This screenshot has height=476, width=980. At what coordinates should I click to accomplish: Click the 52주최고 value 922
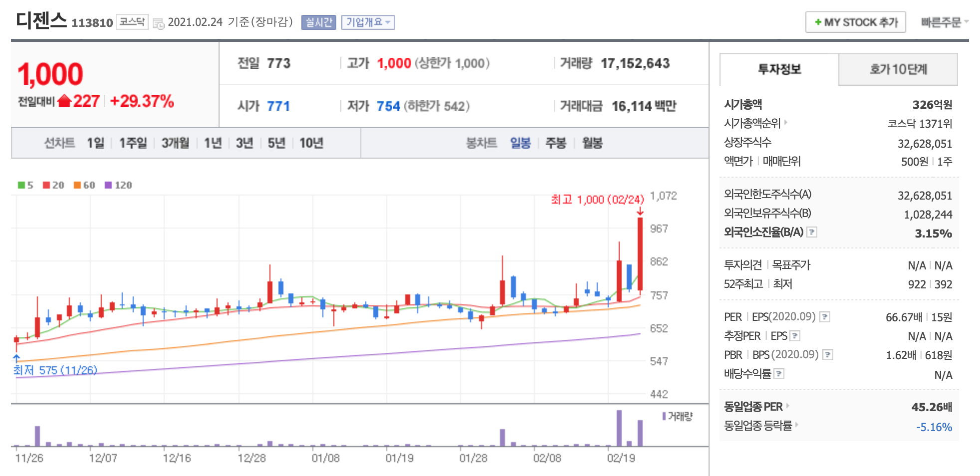917,284
